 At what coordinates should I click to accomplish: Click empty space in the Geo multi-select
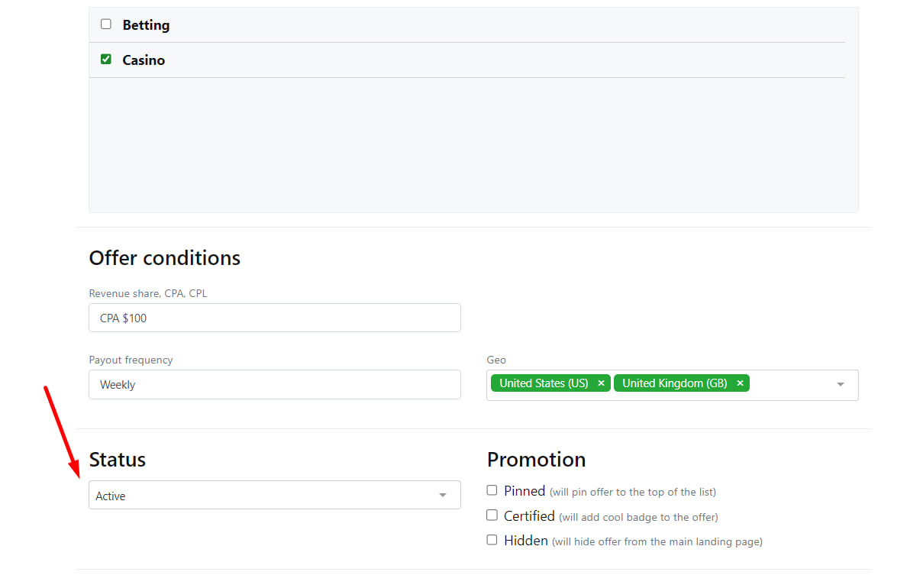790,384
